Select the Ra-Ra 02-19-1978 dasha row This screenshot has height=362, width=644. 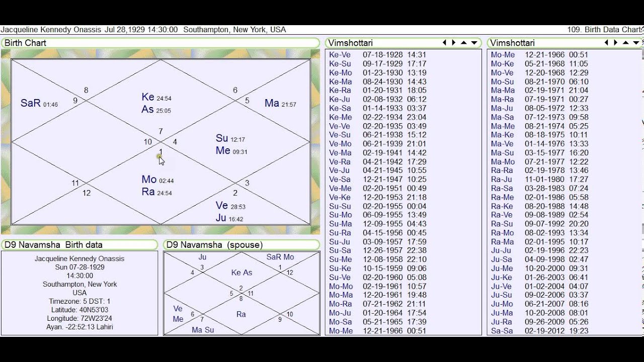pos(540,170)
